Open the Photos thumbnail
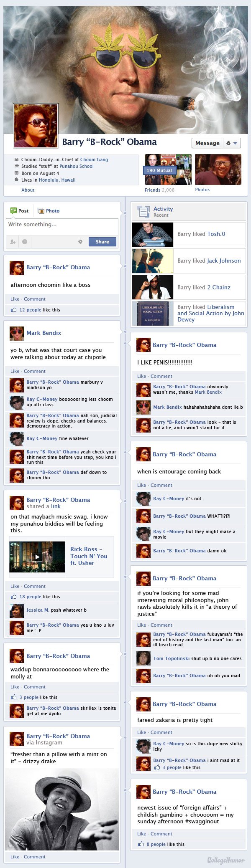 [218, 170]
